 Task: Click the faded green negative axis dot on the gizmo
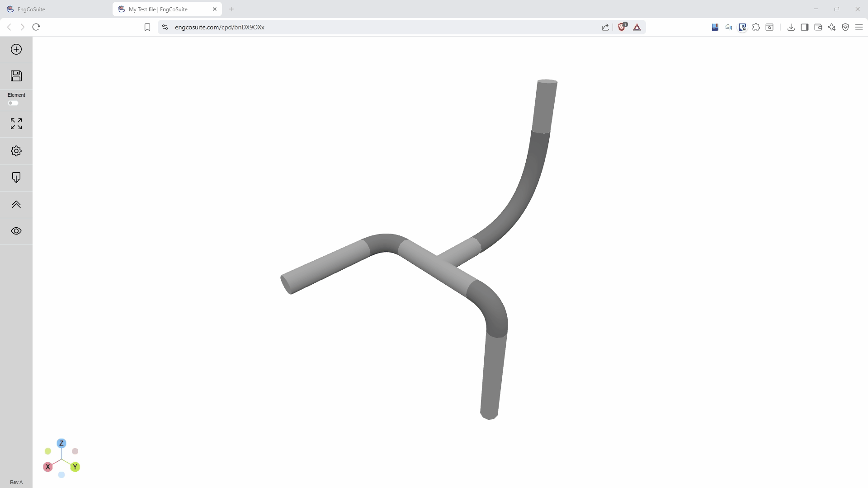point(48,451)
